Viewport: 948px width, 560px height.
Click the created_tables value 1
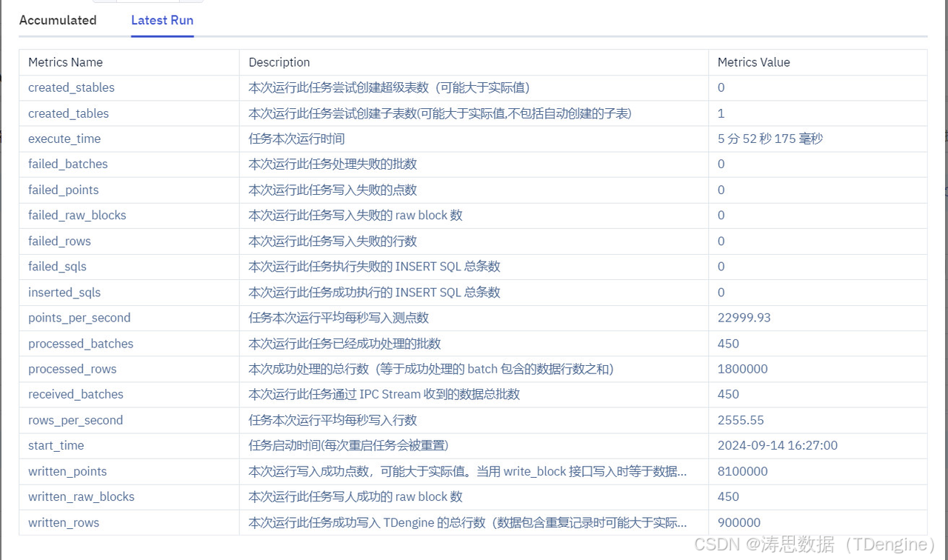click(721, 113)
